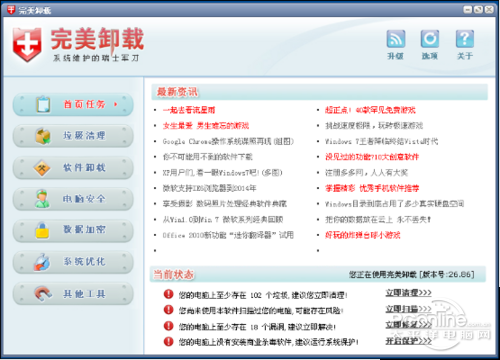Click version text 版本号:26.86

click(x=447, y=274)
